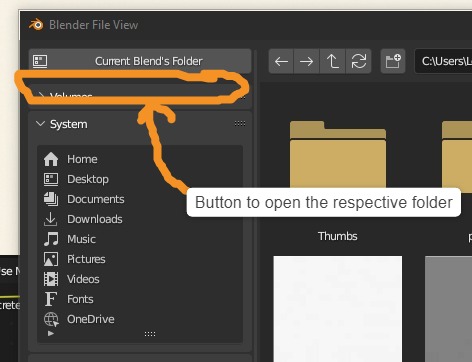
Task: Select the white image thumbnail
Action: click(338, 309)
